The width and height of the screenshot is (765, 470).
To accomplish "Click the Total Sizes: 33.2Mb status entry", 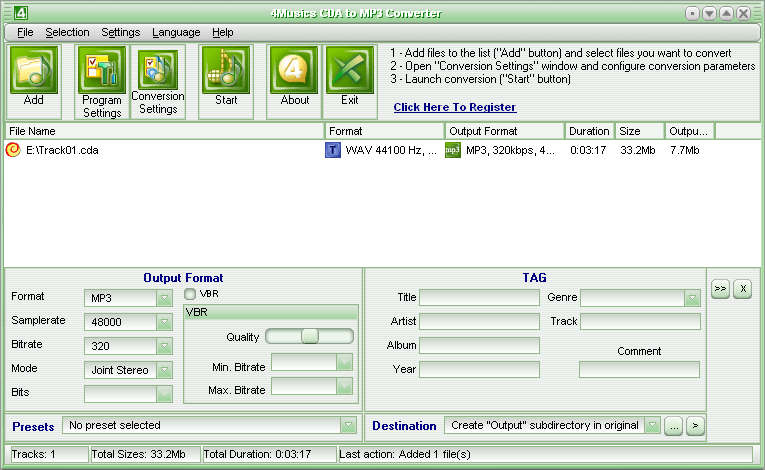I will pyautogui.click(x=145, y=454).
